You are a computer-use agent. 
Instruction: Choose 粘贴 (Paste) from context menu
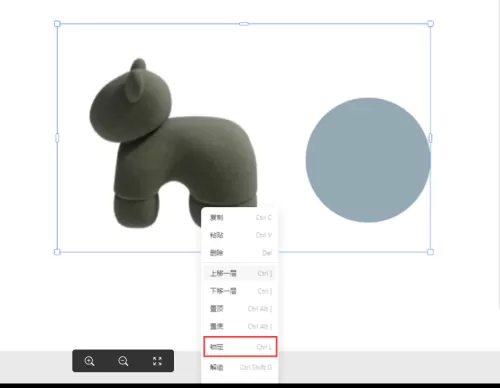pyautogui.click(x=240, y=235)
